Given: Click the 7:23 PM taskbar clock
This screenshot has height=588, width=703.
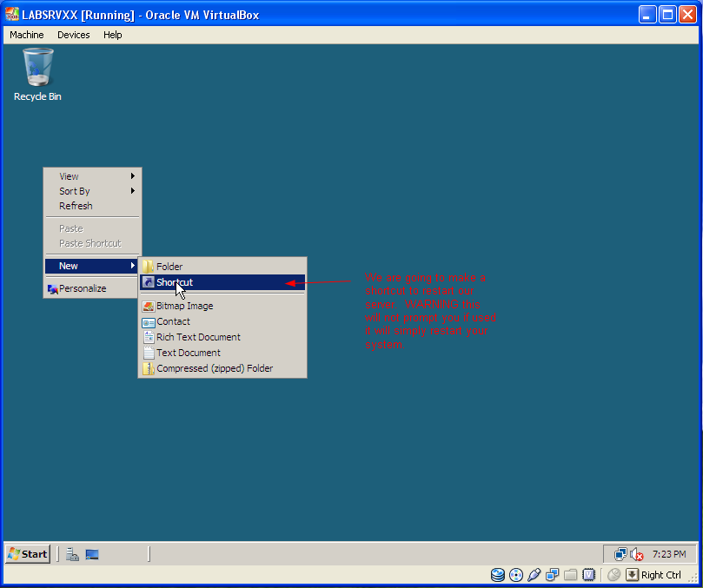Looking at the screenshot, I should click(669, 554).
